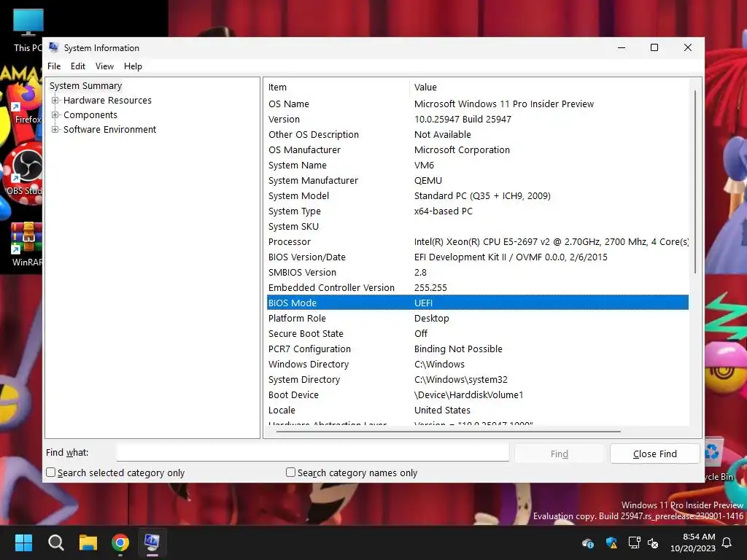The width and height of the screenshot is (747, 560).
Task: Select the System Manufacturer row
Action: pyautogui.click(x=477, y=181)
